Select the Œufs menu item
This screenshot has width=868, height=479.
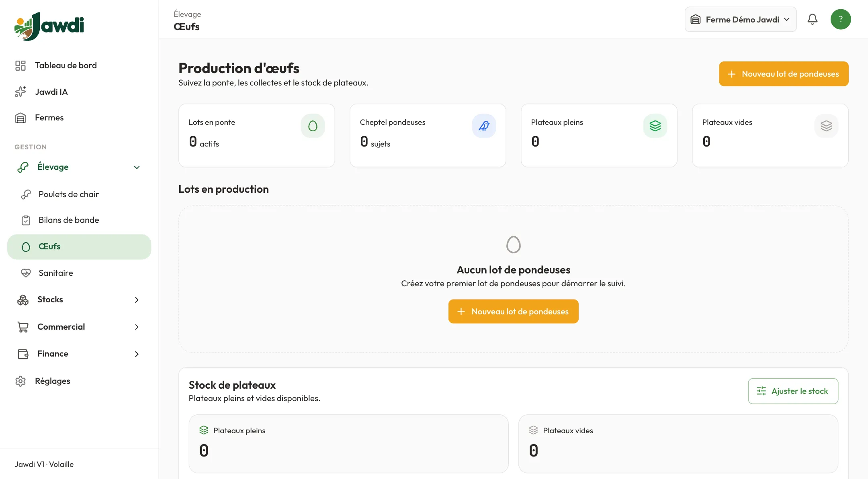pyautogui.click(x=79, y=247)
